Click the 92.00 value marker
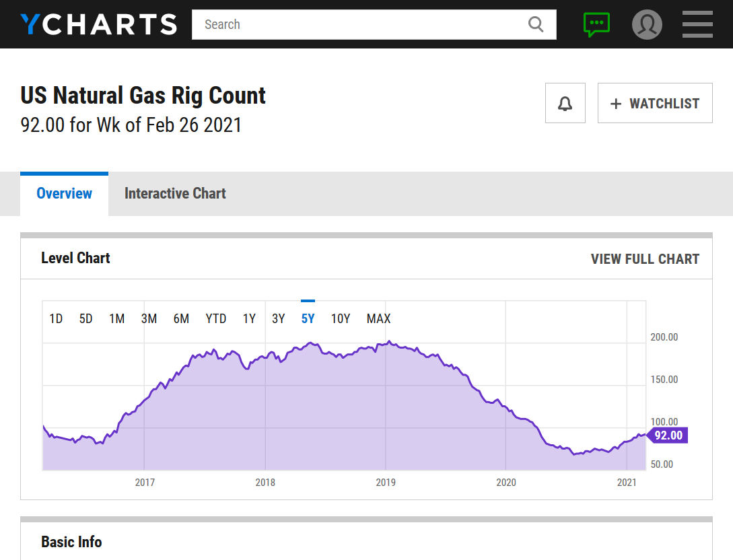 (x=668, y=435)
